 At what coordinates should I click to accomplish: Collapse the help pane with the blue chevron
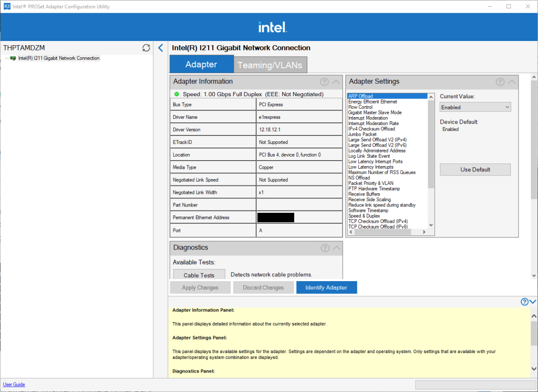pyautogui.click(x=533, y=302)
